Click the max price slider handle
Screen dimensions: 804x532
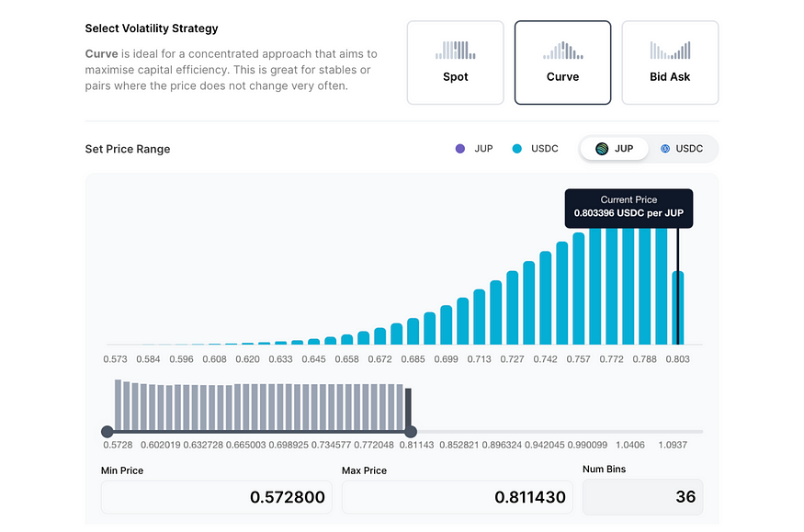tap(411, 432)
